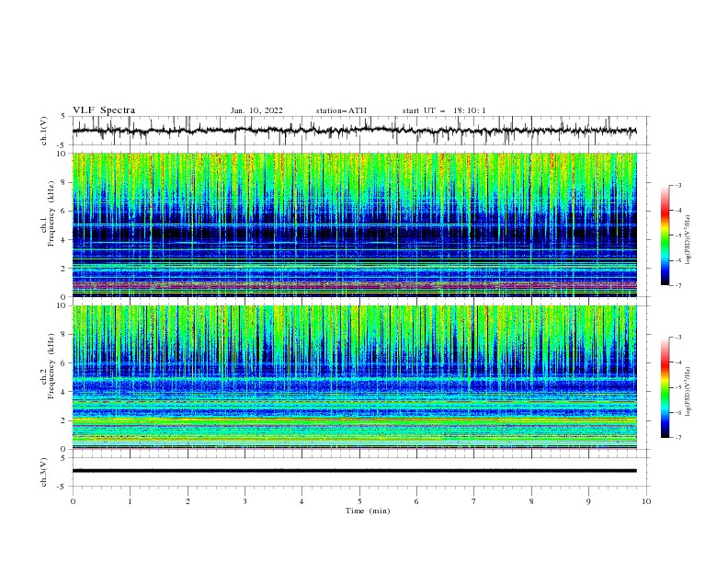Click the time axis tick label "3"
This screenshot has width=728, height=563.
click(245, 501)
